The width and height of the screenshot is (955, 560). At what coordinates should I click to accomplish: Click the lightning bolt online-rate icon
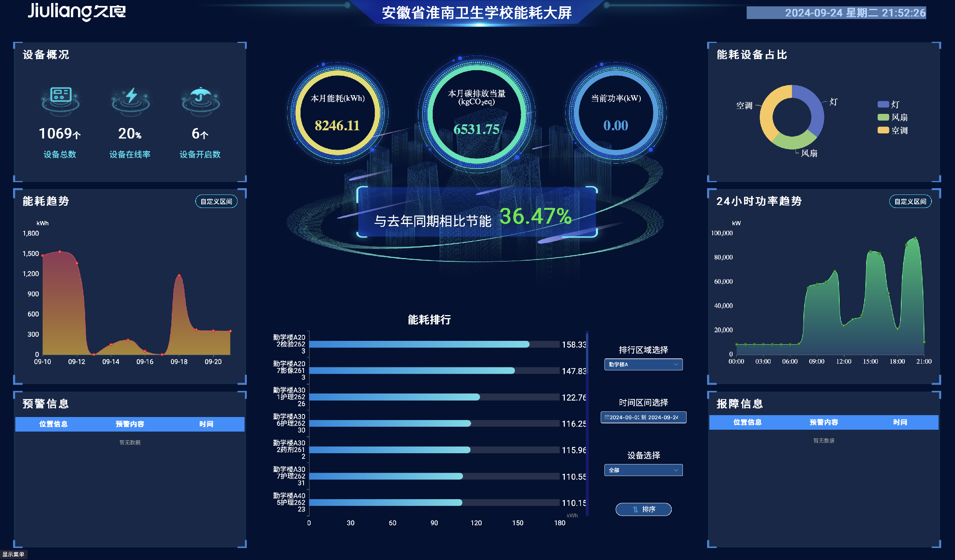(131, 100)
